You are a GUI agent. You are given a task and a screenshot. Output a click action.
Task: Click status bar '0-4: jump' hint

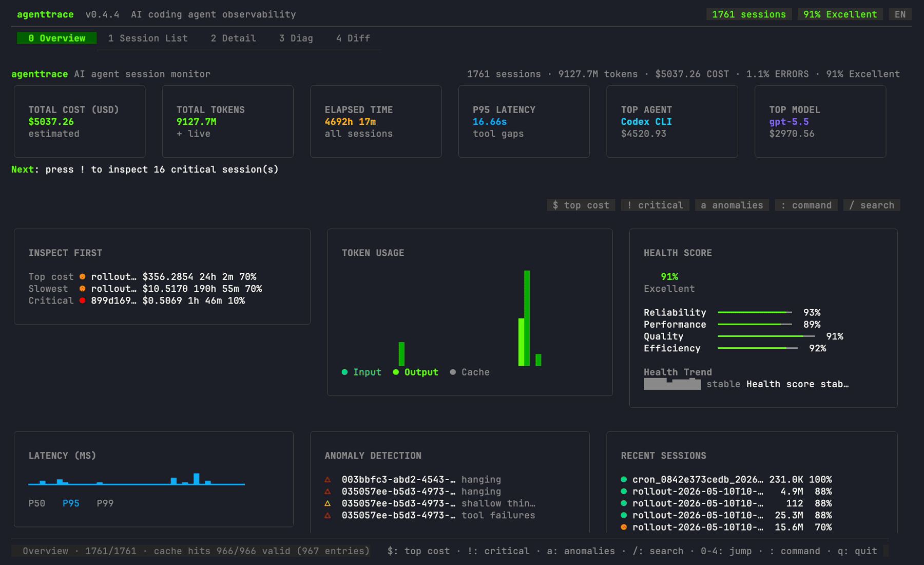pos(726,551)
